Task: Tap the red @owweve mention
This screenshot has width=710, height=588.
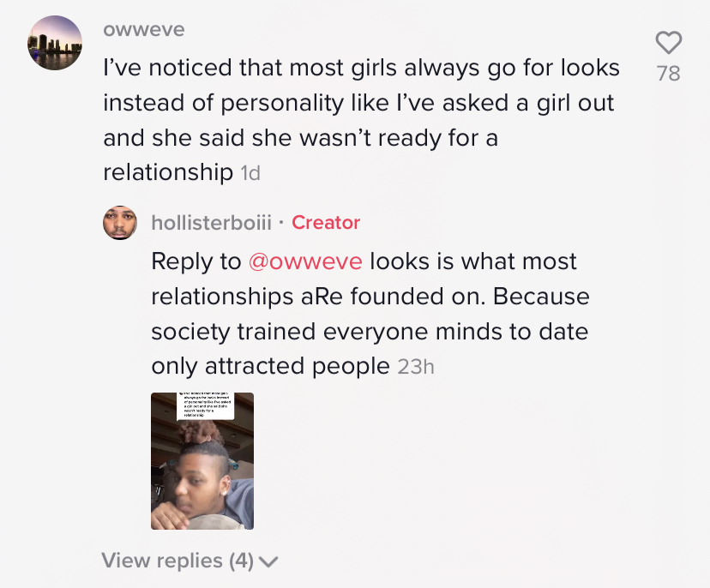Action: tap(305, 261)
